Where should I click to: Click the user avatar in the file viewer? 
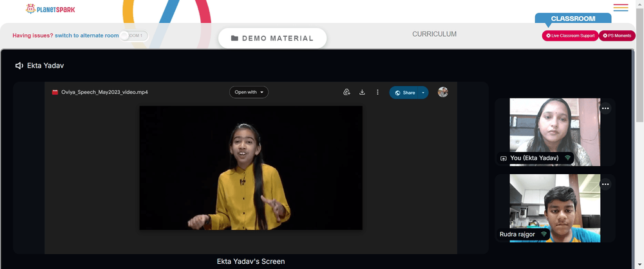click(443, 92)
